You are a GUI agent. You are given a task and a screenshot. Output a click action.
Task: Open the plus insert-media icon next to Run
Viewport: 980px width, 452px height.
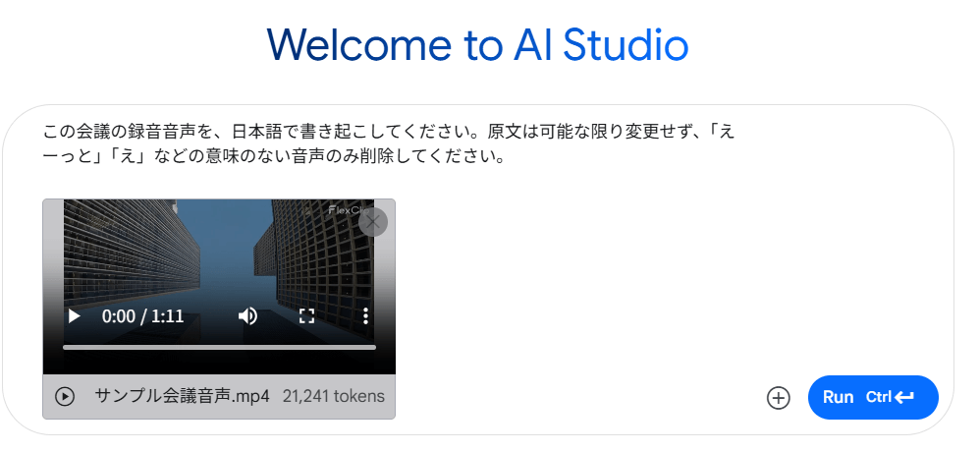click(x=778, y=398)
